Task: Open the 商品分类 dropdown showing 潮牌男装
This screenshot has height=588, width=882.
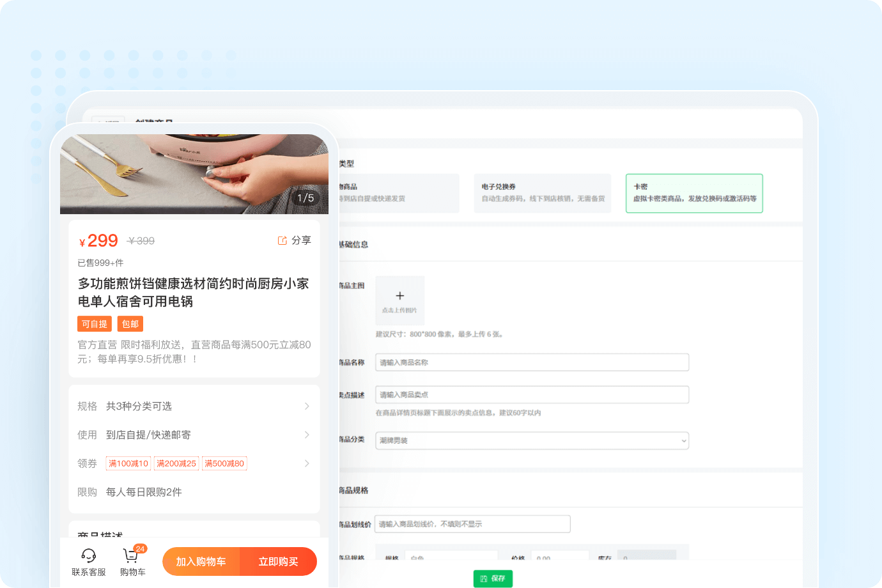Action: [532, 440]
